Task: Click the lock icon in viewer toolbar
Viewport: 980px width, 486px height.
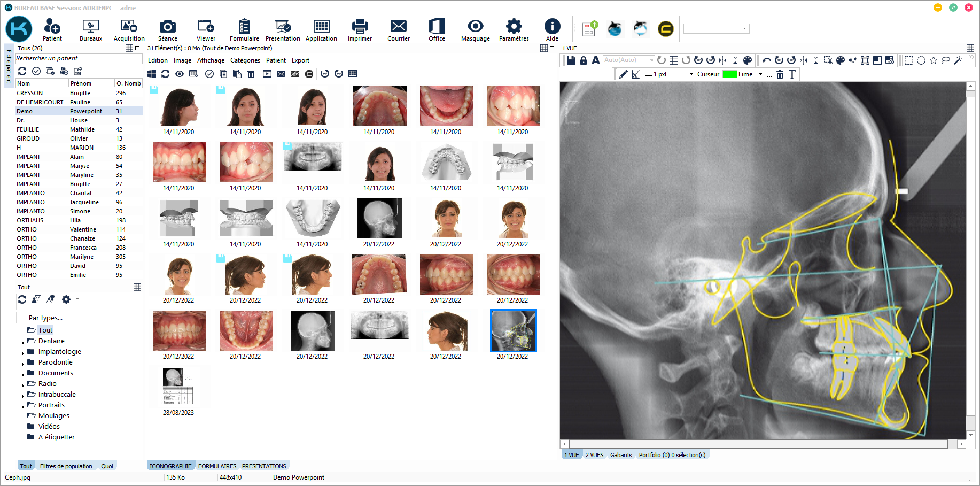Action: tap(584, 60)
